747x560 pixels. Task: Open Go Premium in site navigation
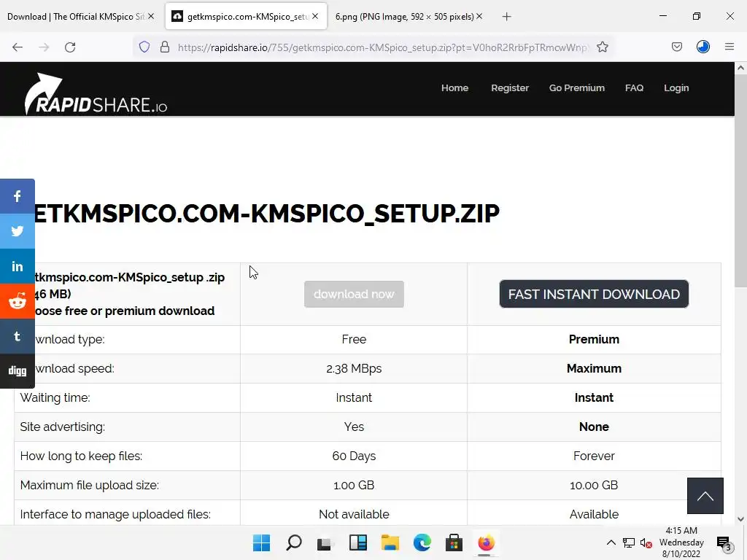(x=576, y=87)
